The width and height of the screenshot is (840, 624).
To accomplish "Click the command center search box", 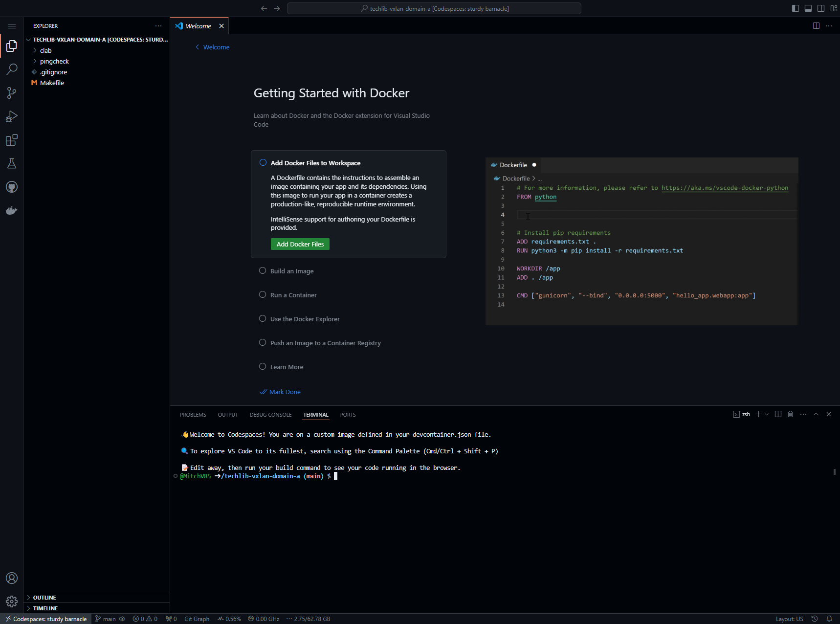I will click(x=434, y=8).
